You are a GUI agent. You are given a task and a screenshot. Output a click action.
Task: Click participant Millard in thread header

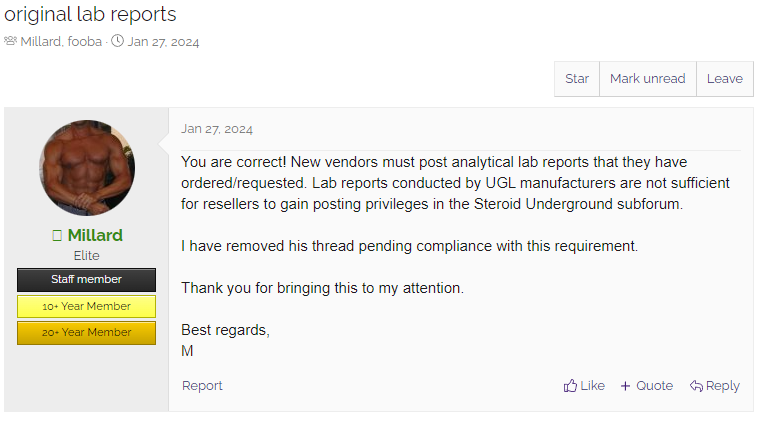pos(43,41)
